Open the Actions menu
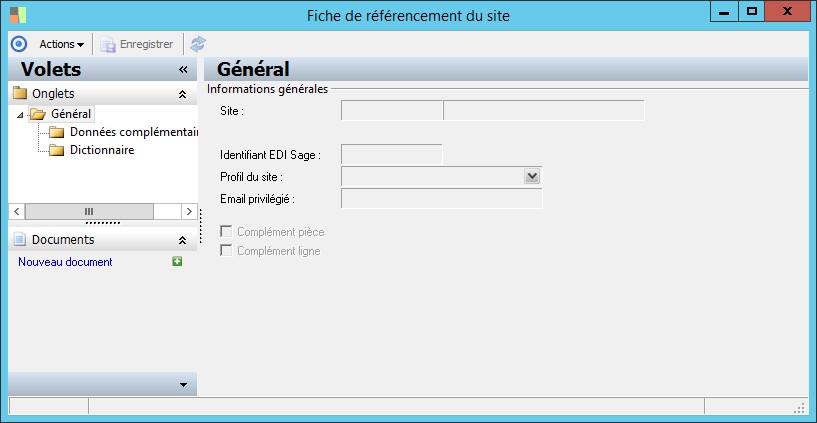 coord(60,44)
